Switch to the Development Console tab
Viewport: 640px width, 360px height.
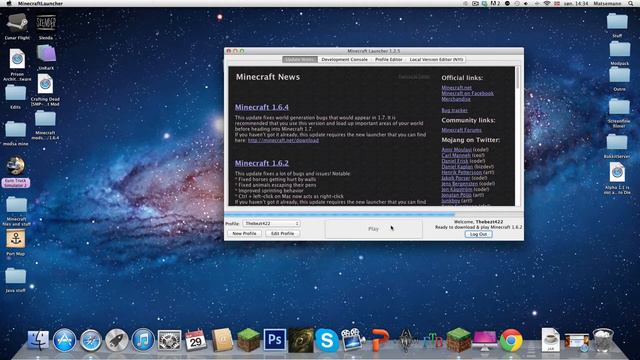point(344,60)
